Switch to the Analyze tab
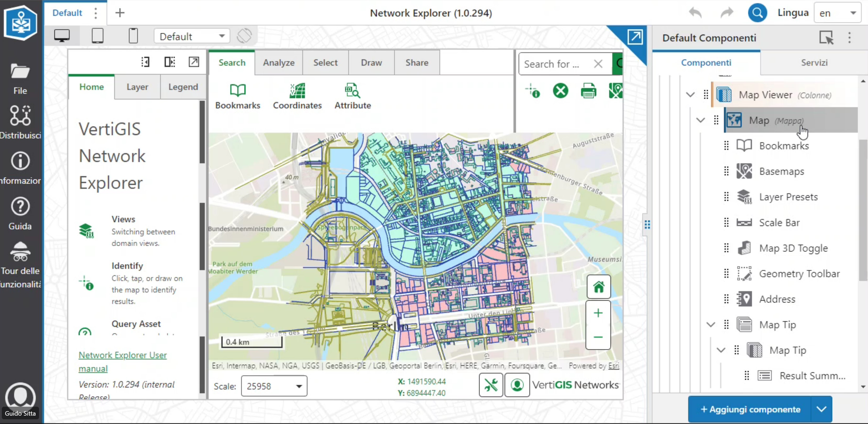 click(279, 63)
